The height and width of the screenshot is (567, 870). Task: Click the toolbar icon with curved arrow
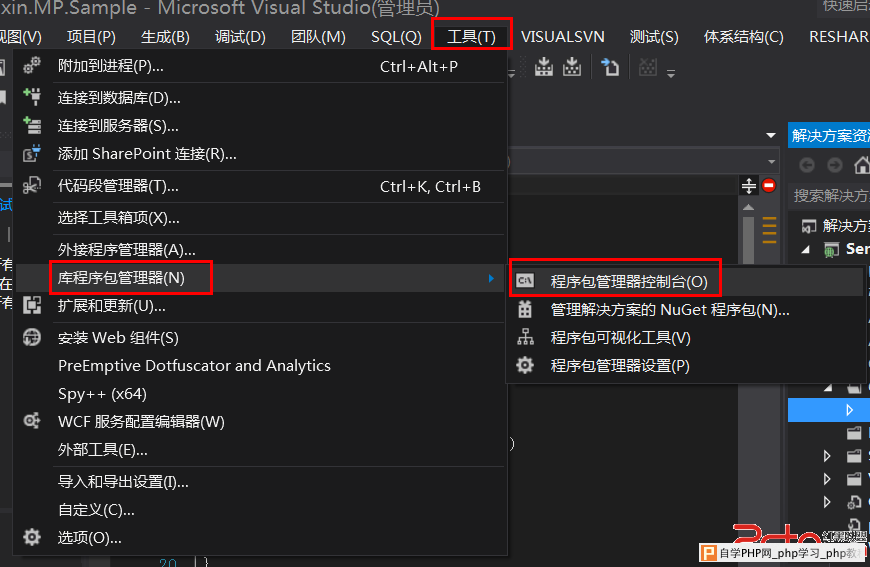610,67
